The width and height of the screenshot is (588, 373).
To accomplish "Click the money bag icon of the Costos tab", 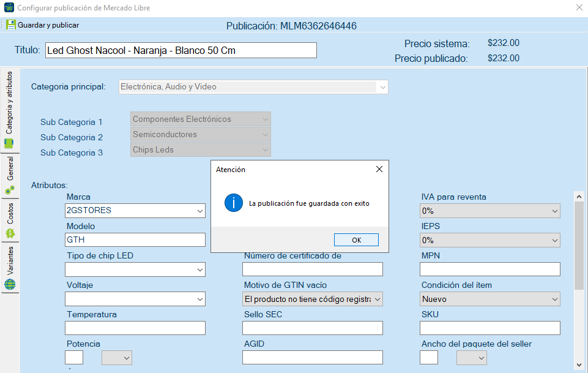I will click(10, 233).
